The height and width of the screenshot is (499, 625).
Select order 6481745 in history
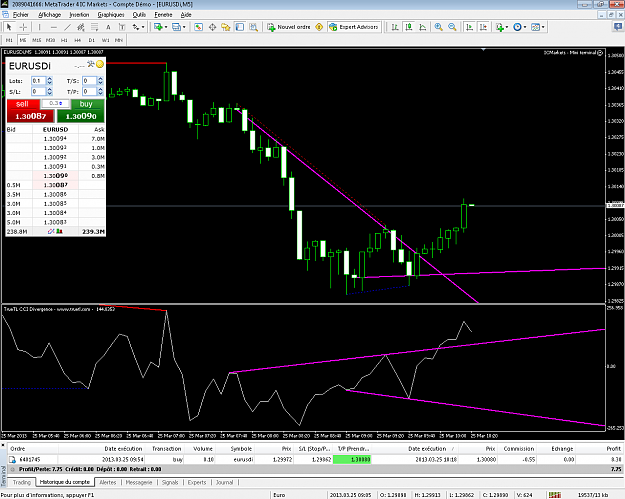(x=315, y=460)
